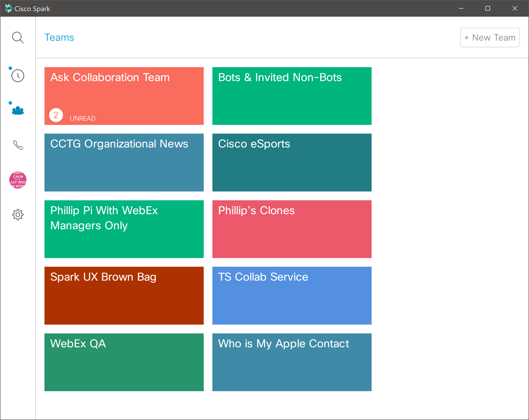Open settings gear icon in sidebar
This screenshot has width=529, height=420.
(18, 215)
